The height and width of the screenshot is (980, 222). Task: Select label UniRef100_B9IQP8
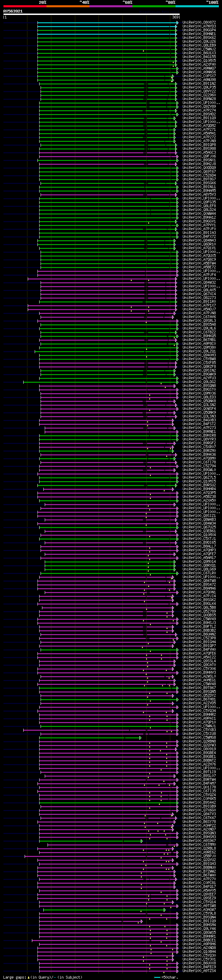199,145
